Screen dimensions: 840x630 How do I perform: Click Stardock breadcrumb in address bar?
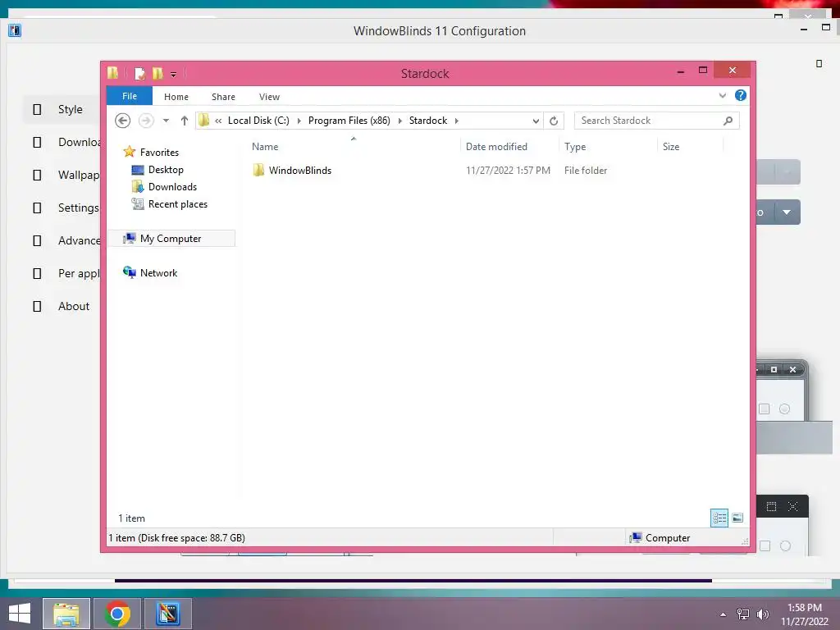point(427,121)
